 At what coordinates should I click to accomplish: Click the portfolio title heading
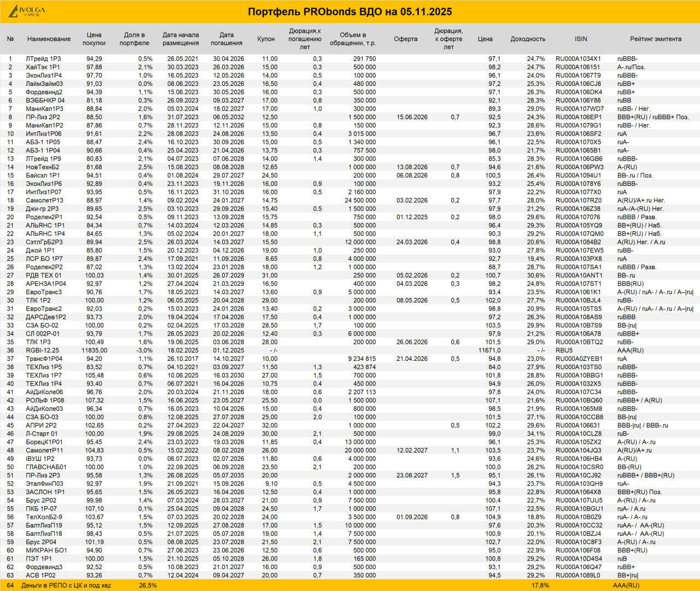350,12
